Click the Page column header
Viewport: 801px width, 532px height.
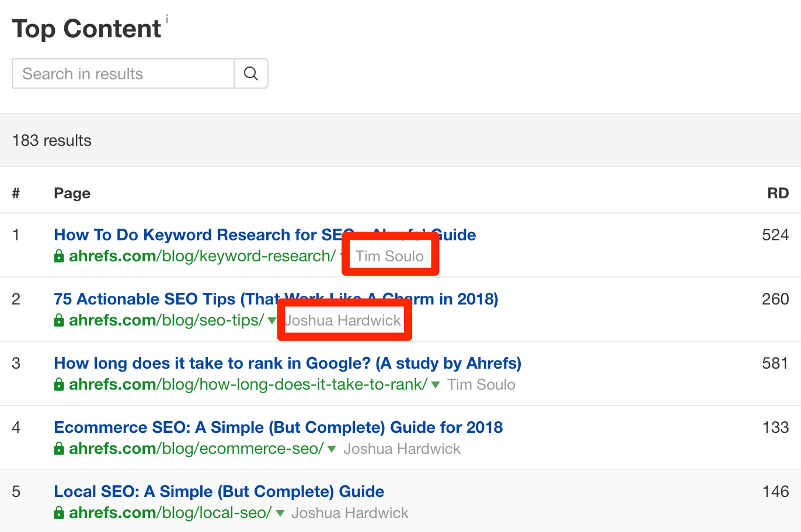click(x=72, y=193)
